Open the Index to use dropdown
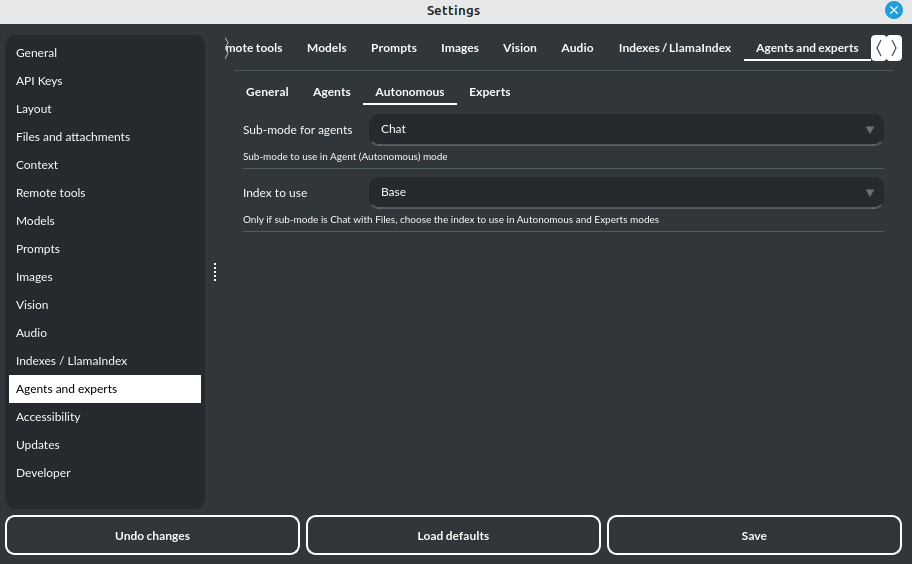912x564 pixels. 626,192
